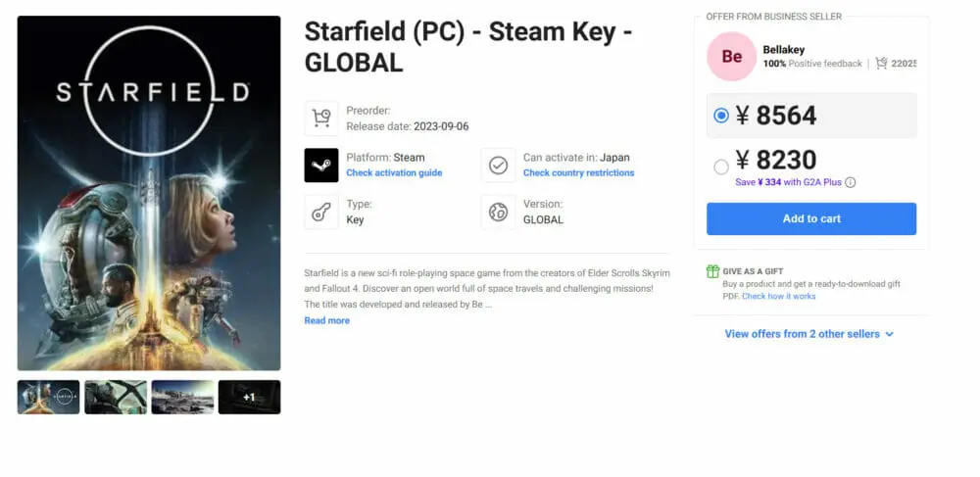
Task: Click the Steam platform icon
Action: tap(321, 166)
